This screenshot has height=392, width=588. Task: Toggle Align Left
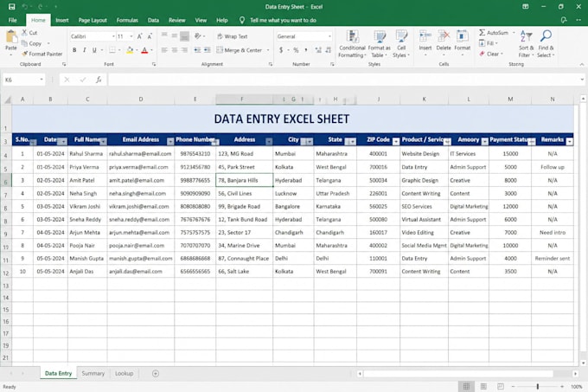pos(164,50)
